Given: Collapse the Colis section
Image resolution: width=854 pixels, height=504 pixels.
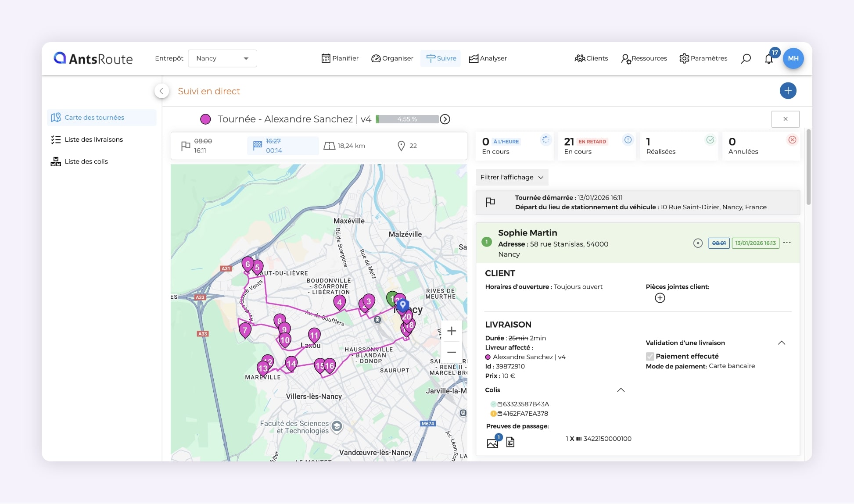Looking at the screenshot, I should (621, 390).
